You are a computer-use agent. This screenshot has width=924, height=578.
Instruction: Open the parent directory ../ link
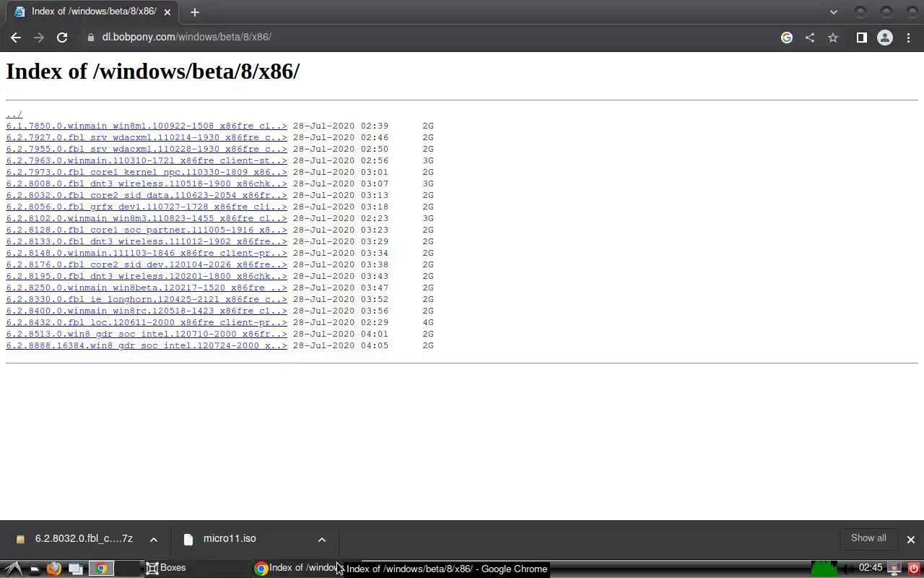pyautogui.click(x=14, y=114)
